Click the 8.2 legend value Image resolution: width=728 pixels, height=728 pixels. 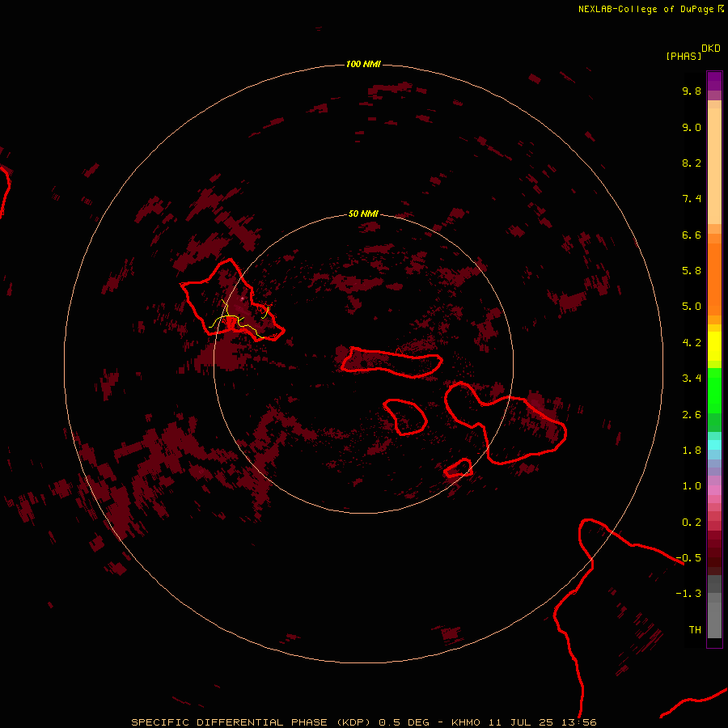point(692,163)
